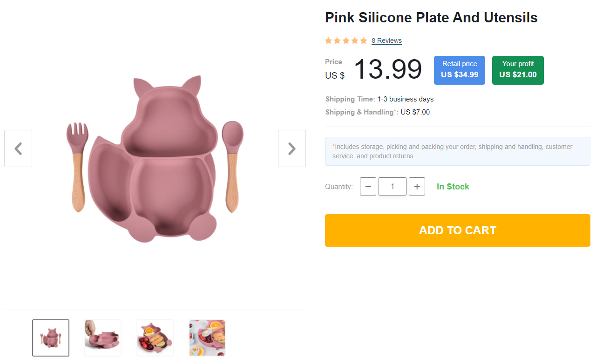Click the first star in the rating row
Image resolution: width=596 pixels, height=364 pixels.
pyautogui.click(x=328, y=40)
